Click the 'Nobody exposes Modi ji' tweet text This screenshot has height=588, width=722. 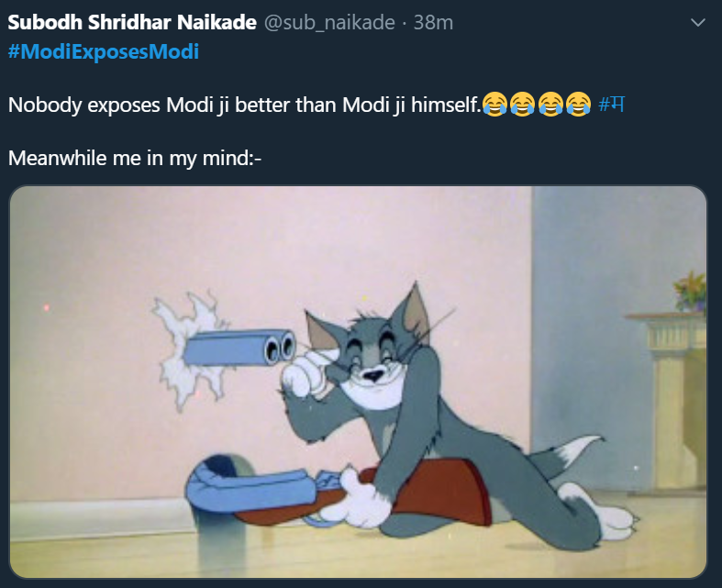tap(245, 105)
